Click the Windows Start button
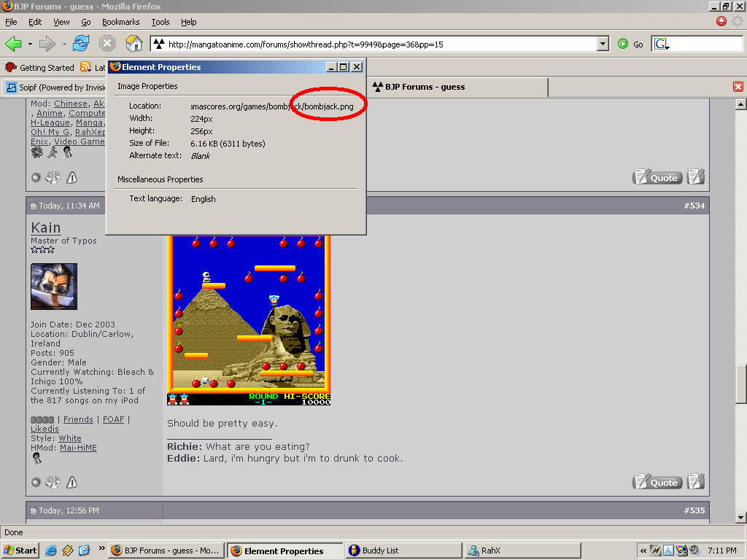Image resolution: width=747 pixels, height=560 pixels. 20,551
